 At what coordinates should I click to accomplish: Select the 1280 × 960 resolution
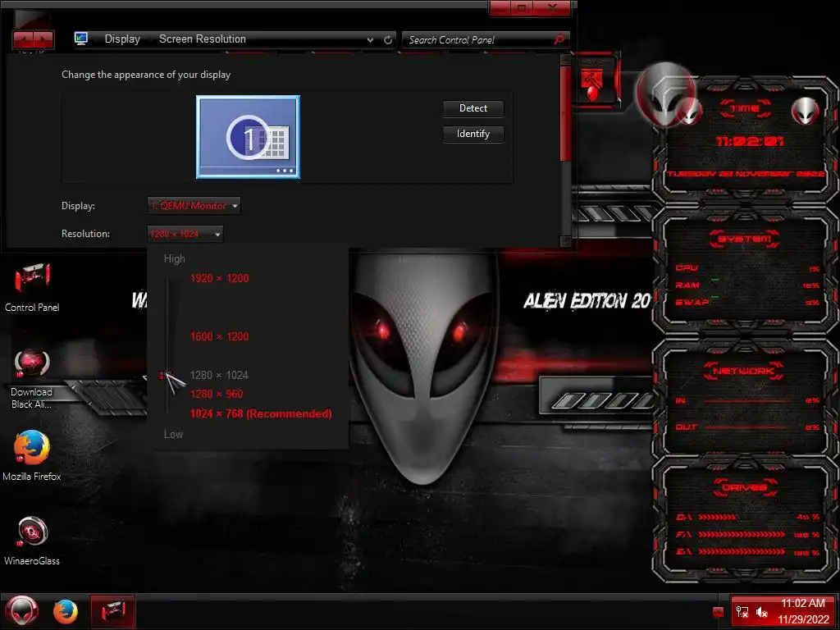(217, 395)
